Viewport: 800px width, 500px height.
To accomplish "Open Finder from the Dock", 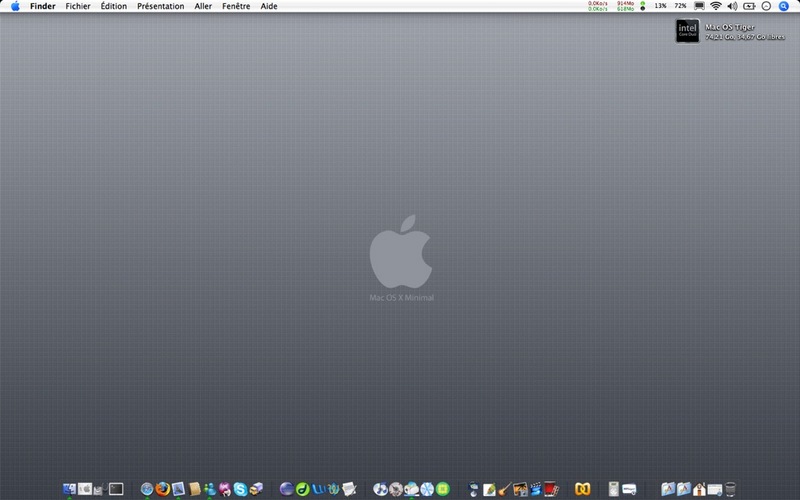I will 69,489.
